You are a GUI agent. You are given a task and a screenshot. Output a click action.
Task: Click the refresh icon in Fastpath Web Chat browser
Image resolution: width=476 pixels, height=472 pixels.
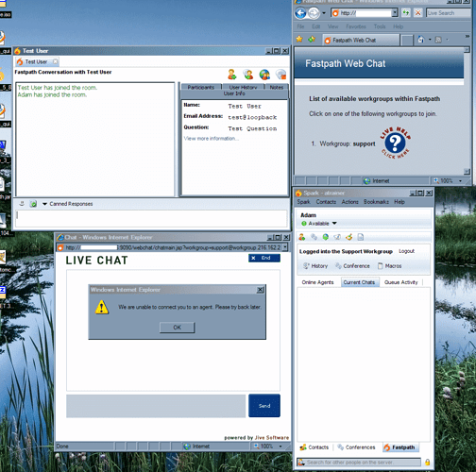tap(406, 13)
